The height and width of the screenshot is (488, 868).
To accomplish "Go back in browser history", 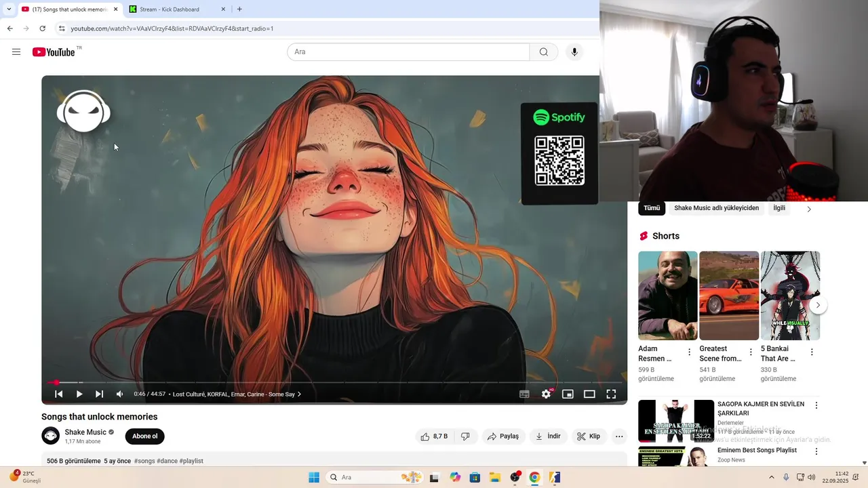I will 9,28.
